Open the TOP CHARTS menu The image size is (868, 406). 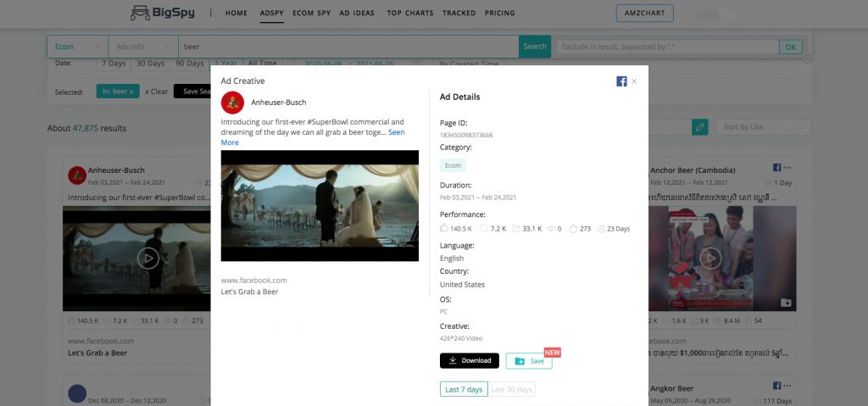click(410, 13)
